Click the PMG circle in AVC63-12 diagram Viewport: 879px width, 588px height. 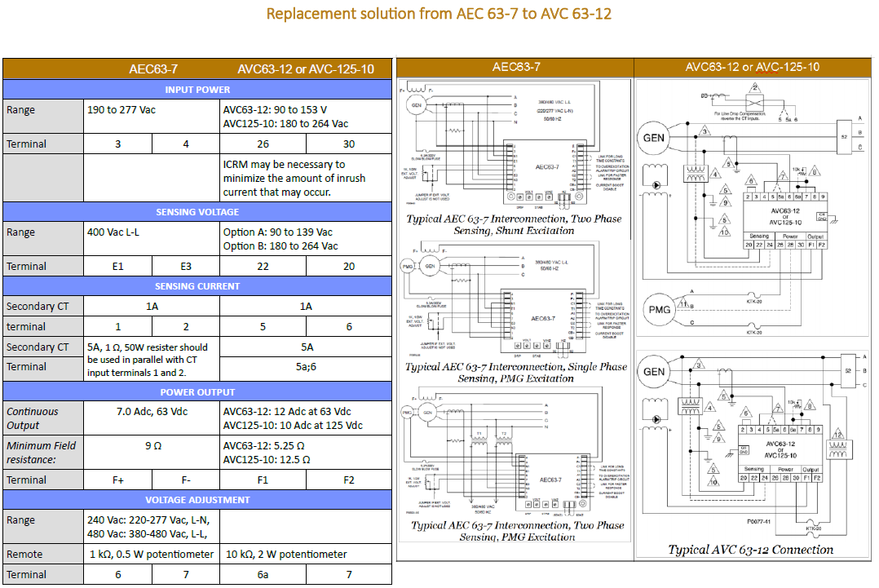tap(658, 310)
